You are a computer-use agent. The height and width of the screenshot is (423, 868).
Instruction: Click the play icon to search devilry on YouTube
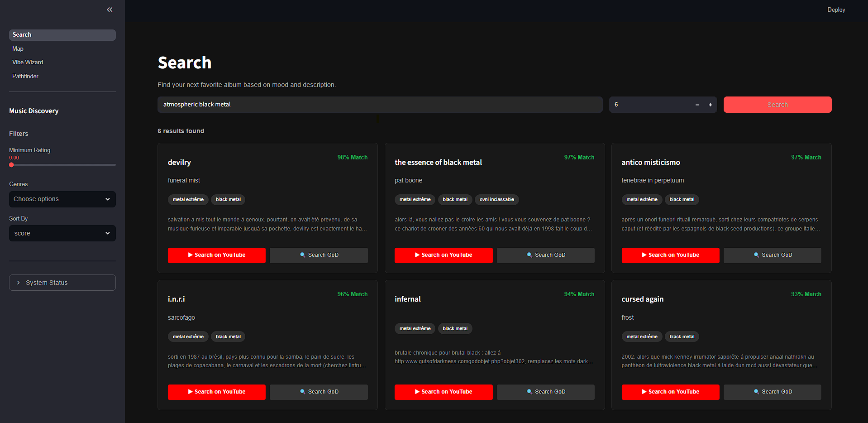click(x=191, y=255)
